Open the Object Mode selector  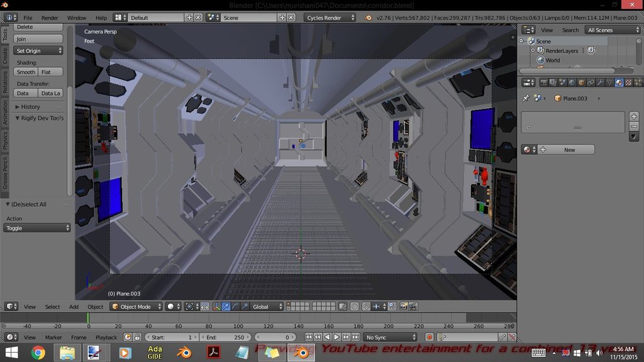coord(136,307)
